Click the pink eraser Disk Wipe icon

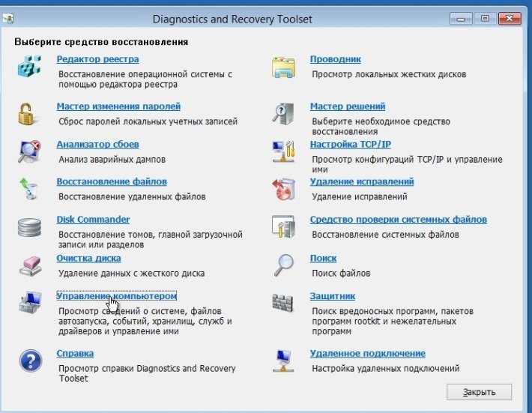tap(28, 265)
